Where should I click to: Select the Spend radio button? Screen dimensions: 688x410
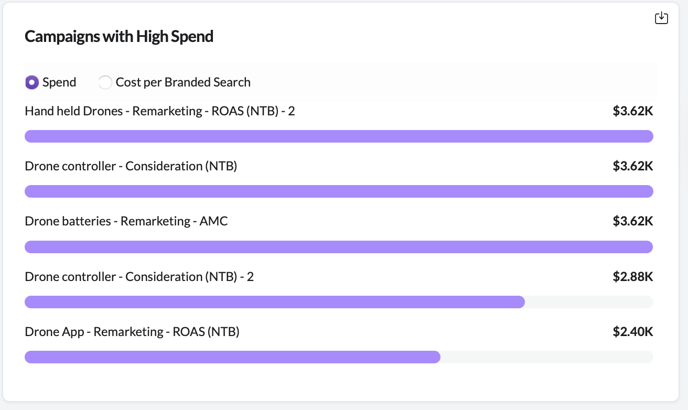coord(32,82)
